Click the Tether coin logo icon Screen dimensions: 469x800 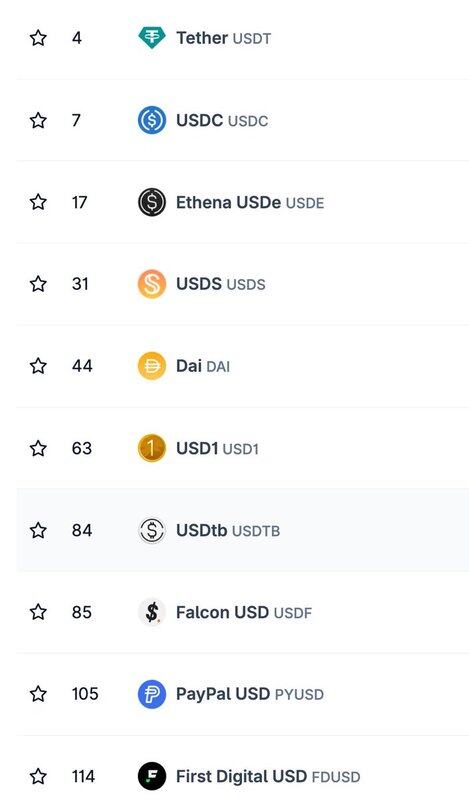(x=152, y=38)
